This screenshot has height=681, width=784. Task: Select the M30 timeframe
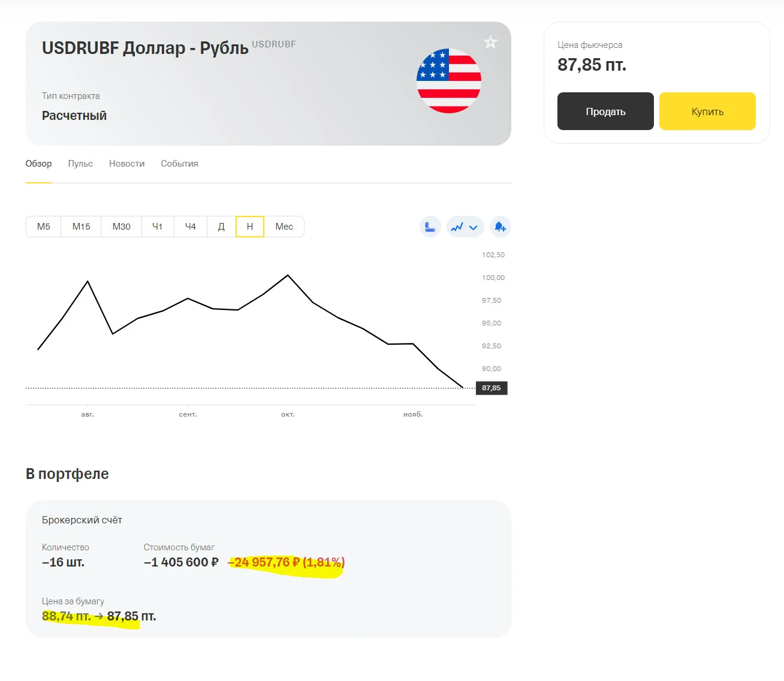pos(121,227)
